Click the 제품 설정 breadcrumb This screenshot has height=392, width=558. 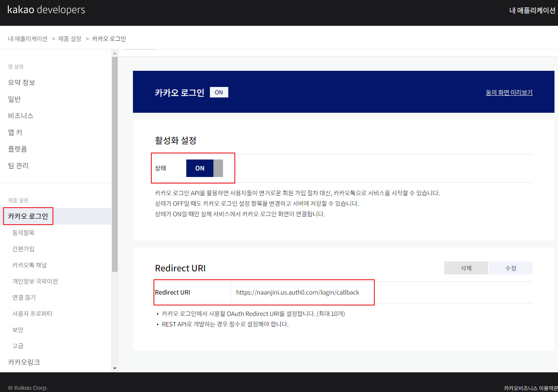70,38
